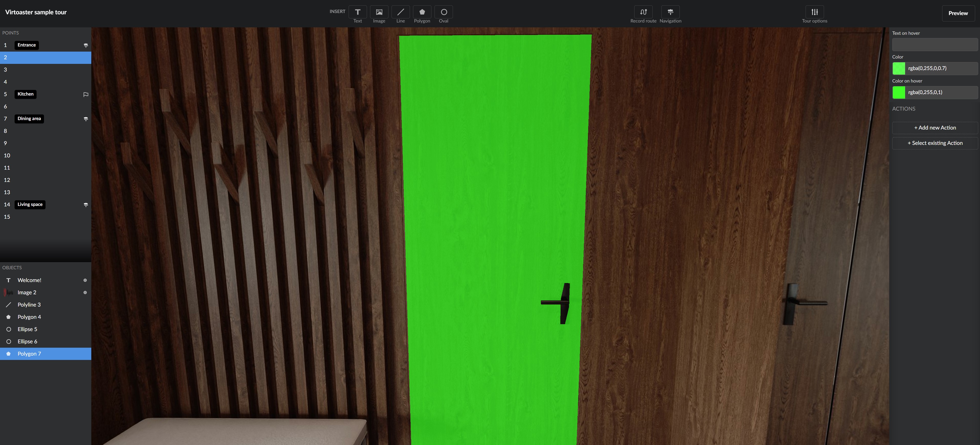Click Add new Action button
Viewport: 980px width, 445px height.
935,128
